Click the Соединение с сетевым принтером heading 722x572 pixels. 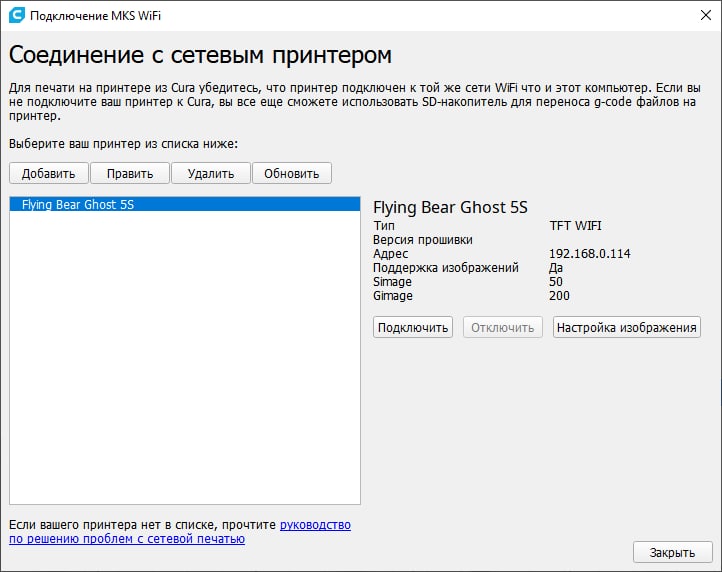click(x=200, y=55)
